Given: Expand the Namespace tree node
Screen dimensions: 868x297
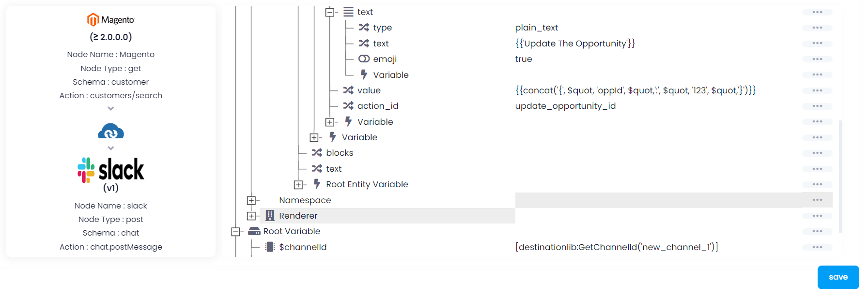Looking at the screenshot, I should [251, 200].
